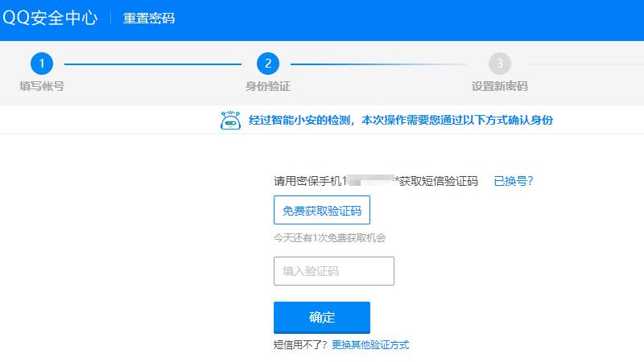This screenshot has height=362, width=644.
Task: Select the 设置新密码 step label
Action: 500,86
